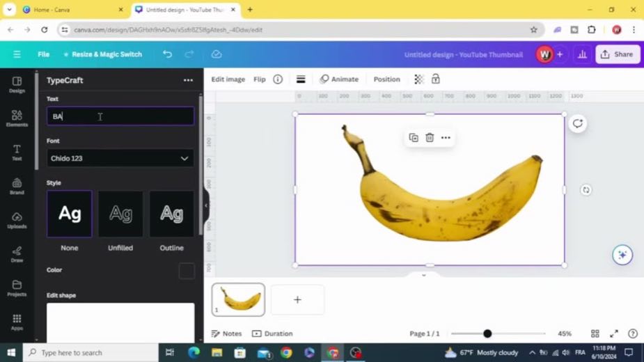Open the Apps panel

click(17, 322)
